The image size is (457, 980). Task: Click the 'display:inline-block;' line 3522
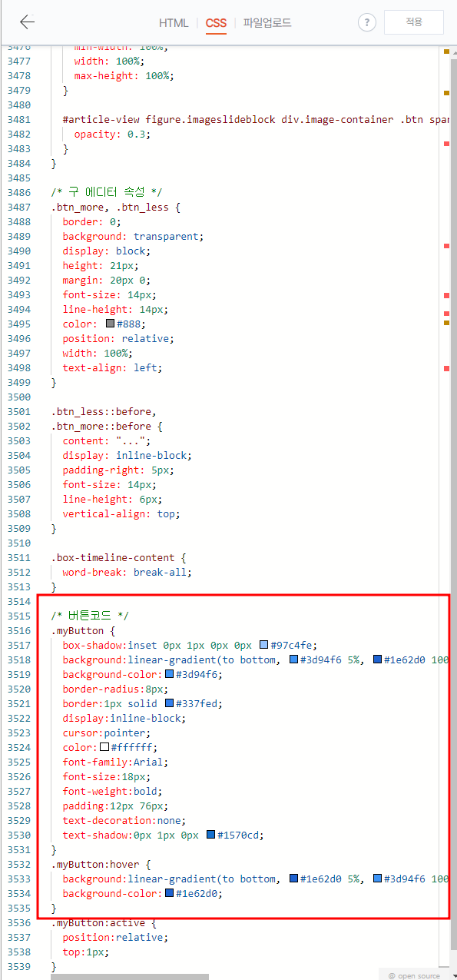pyautogui.click(x=124, y=718)
